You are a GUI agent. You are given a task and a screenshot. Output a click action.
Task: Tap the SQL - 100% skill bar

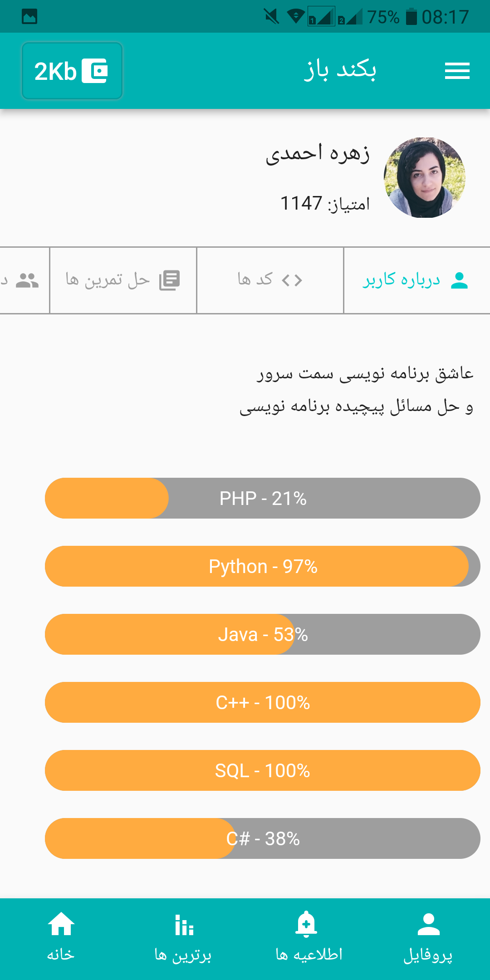point(263,770)
